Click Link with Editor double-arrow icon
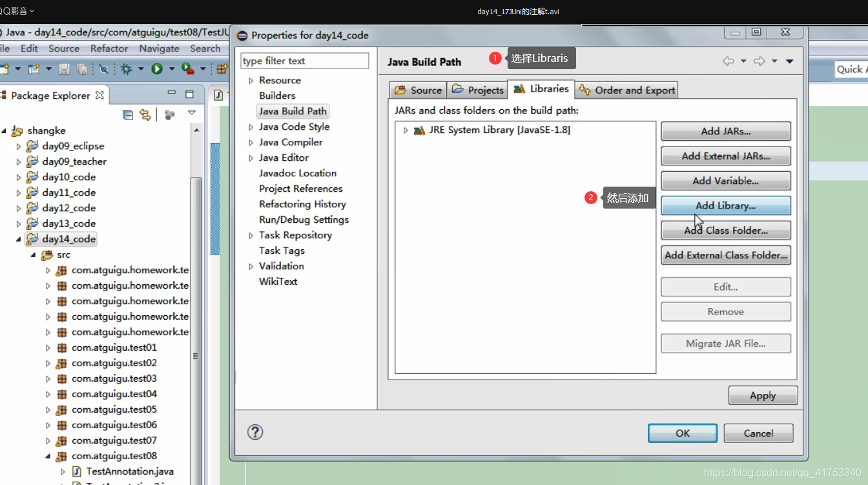 coord(145,115)
